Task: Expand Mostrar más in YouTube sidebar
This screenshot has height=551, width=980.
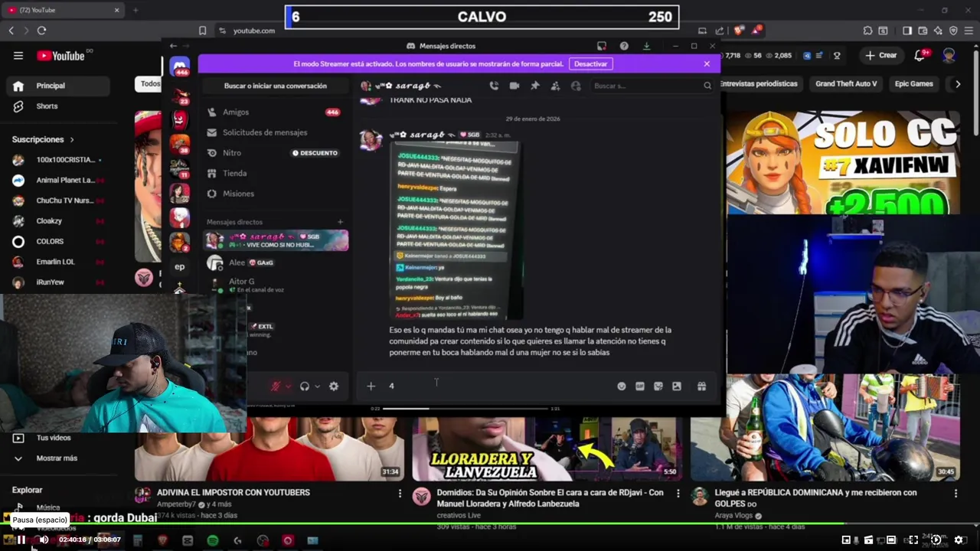Action: click(x=47, y=458)
